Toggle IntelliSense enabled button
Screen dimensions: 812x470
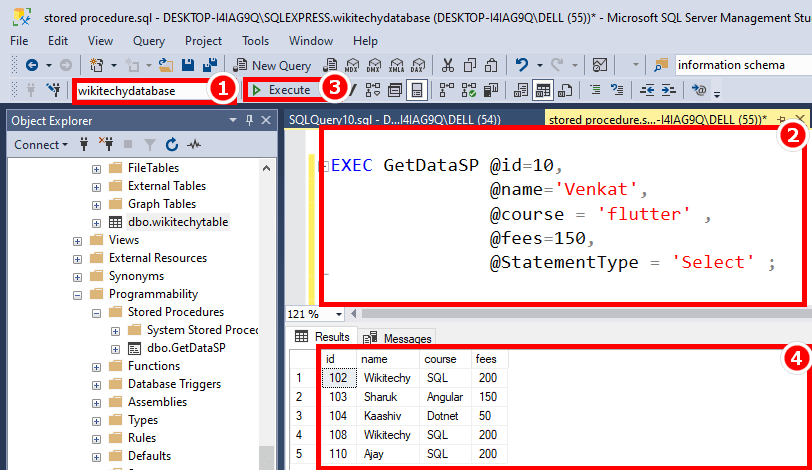(x=417, y=91)
